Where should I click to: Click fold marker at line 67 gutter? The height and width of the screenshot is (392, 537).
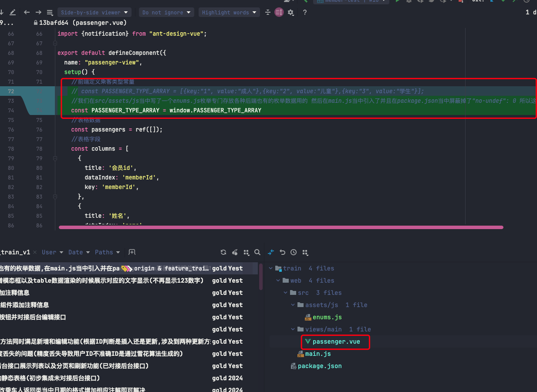click(x=55, y=43)
